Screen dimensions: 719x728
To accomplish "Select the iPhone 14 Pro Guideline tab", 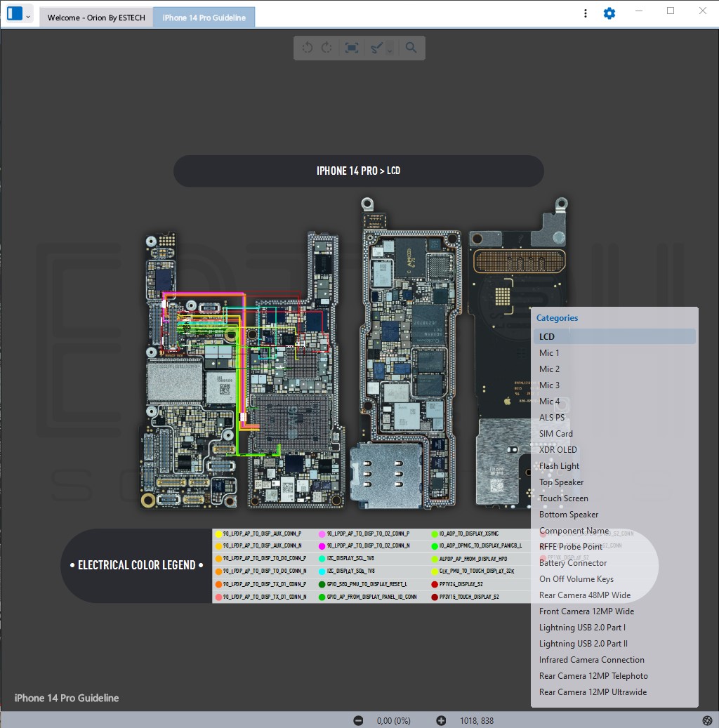I will coord(204,18).
